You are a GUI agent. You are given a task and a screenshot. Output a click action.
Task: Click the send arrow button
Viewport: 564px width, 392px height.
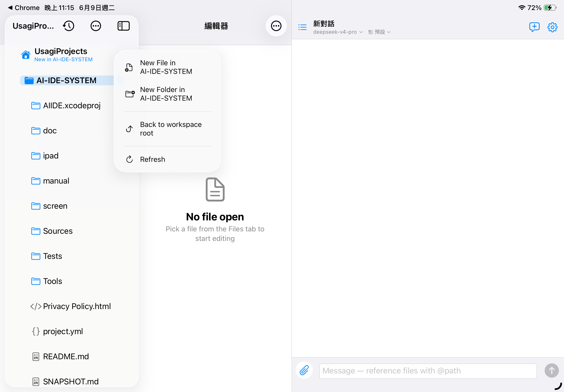(552, 370)
